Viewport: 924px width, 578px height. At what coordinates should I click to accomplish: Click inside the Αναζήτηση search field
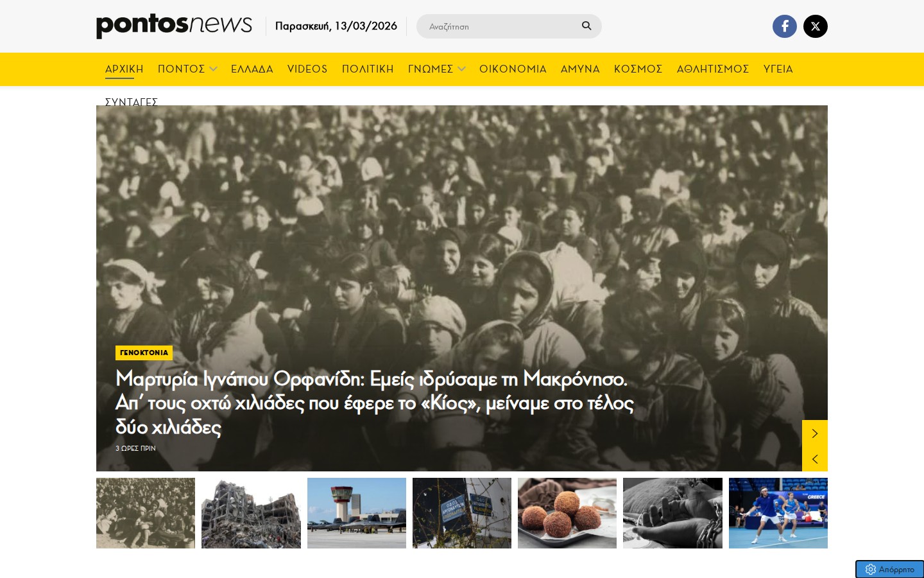point(497,26)
